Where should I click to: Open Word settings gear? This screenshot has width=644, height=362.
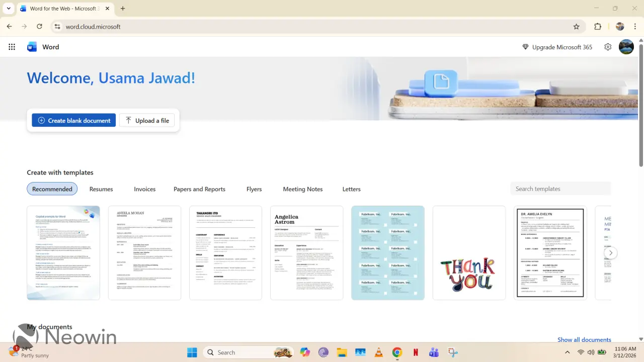point(608,47)
